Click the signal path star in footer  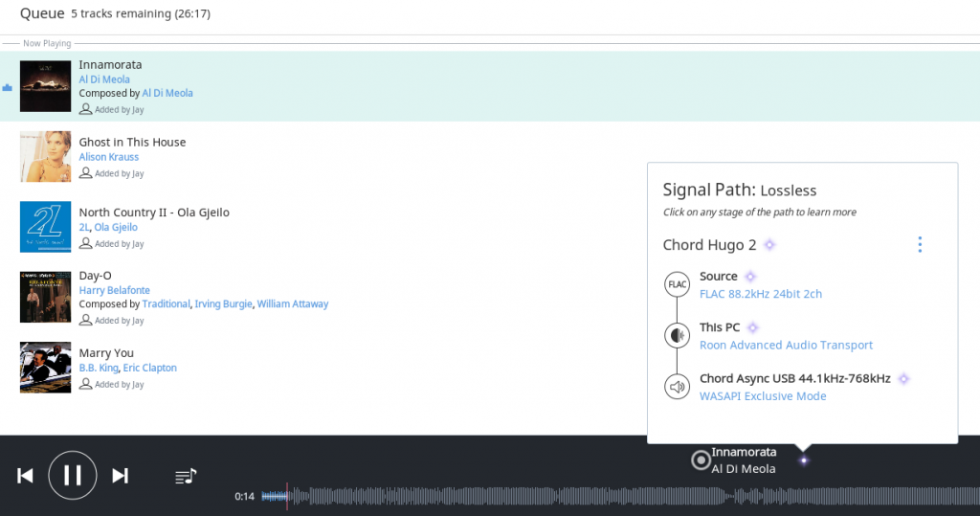tap(804, 460)
